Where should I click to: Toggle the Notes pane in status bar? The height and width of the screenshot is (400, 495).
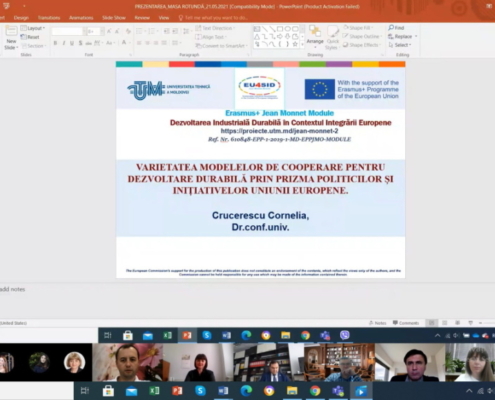click(378, 323)
